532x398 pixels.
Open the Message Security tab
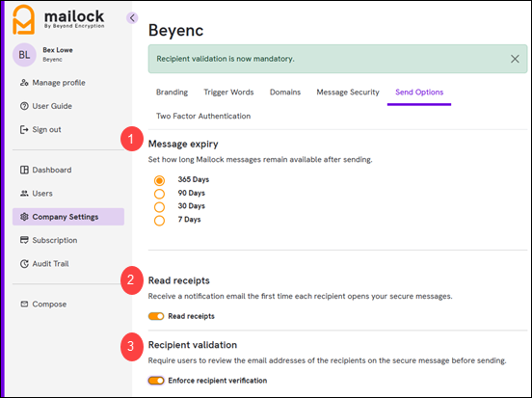[348, 93]
